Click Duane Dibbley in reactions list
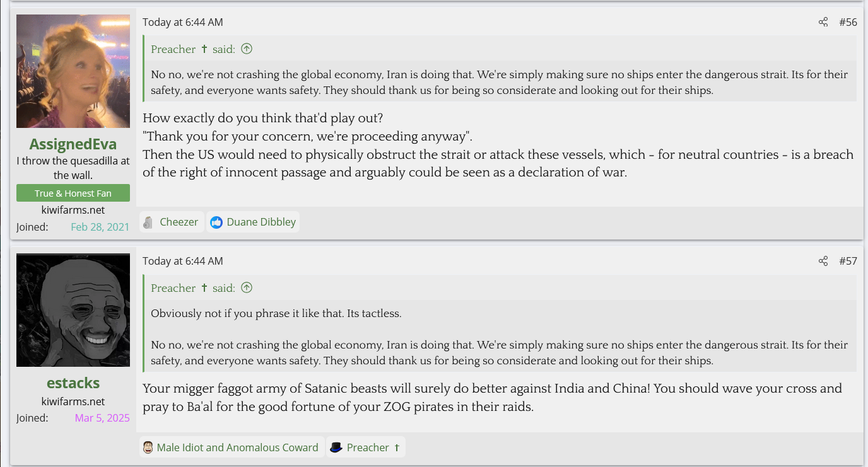 coord(261,222)
